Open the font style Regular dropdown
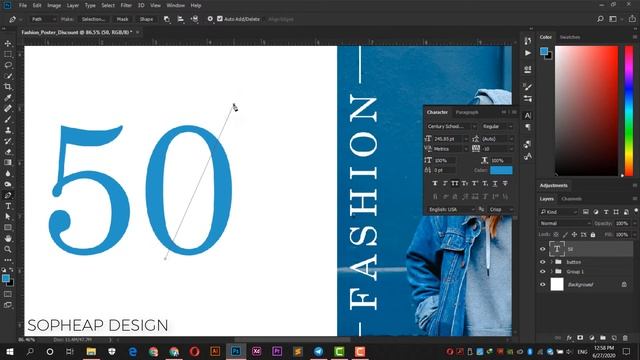Viewport: 640px width, 360px height. (497, 127)
